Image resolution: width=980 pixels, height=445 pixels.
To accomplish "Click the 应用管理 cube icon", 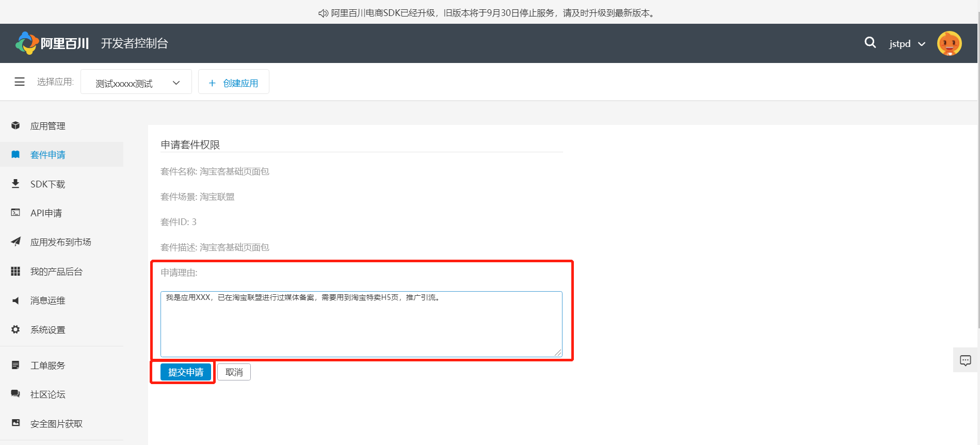I will (x=15, y=125).
